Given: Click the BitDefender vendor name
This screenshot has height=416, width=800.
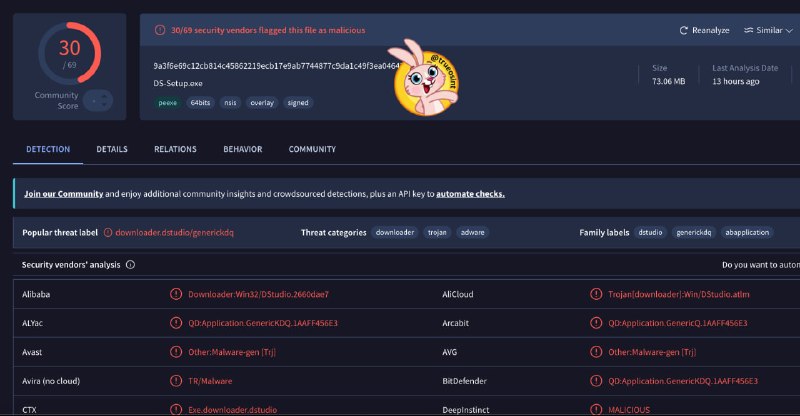Looking at the screenshot, I should (464, 381).
